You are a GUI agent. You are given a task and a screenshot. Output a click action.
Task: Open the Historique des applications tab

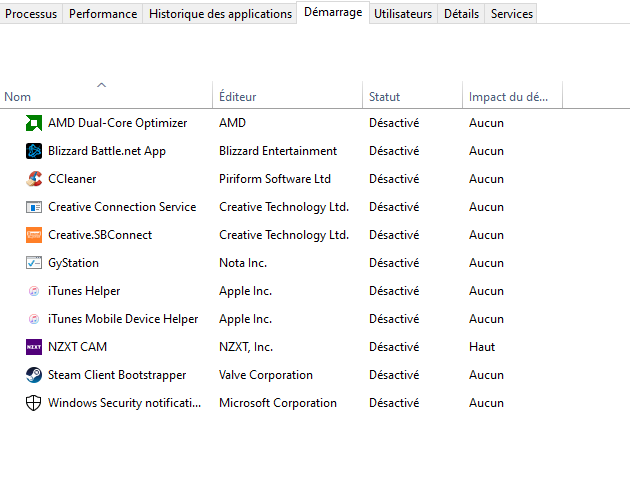click(220, 14)
